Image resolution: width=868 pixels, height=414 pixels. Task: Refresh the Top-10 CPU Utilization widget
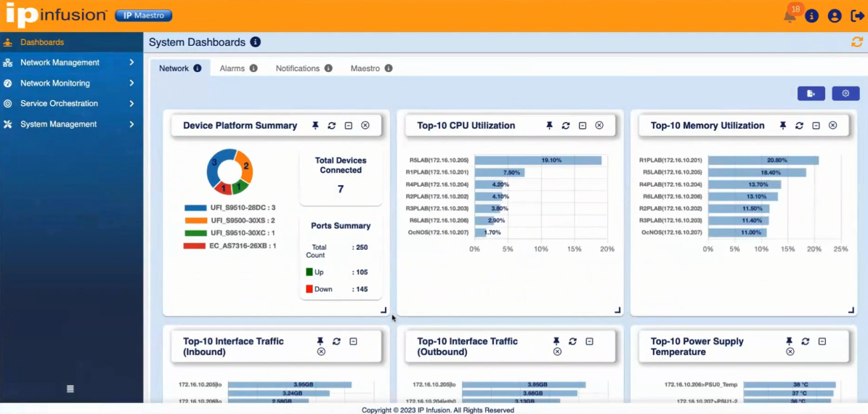tap(565, 126)
